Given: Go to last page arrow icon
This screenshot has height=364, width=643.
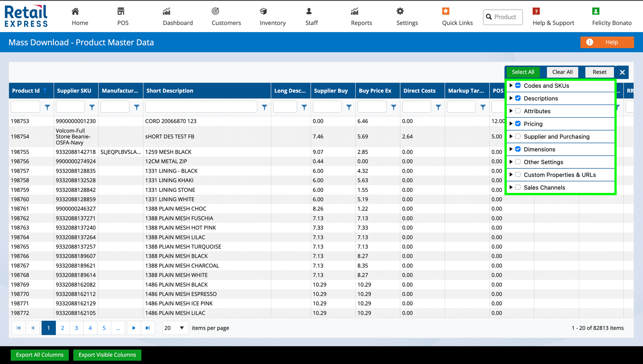Looking at the screenshot, I should click(x=148, y=328).
